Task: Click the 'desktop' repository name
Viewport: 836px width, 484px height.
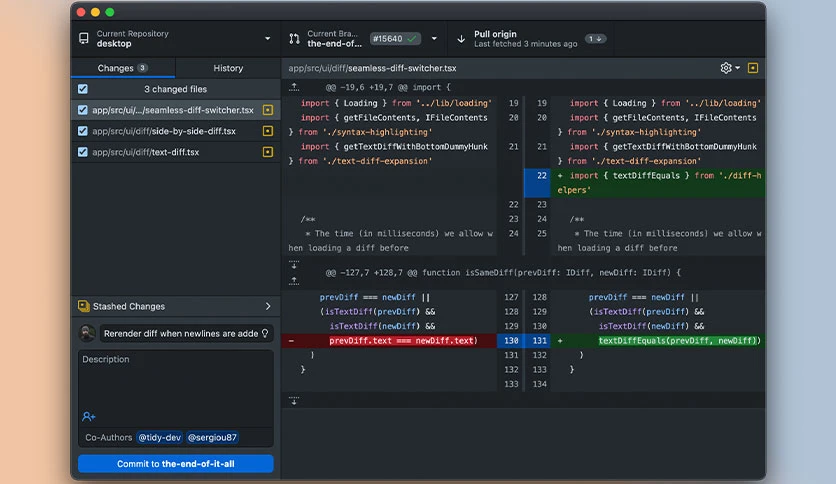Action: tap(114, 44)
